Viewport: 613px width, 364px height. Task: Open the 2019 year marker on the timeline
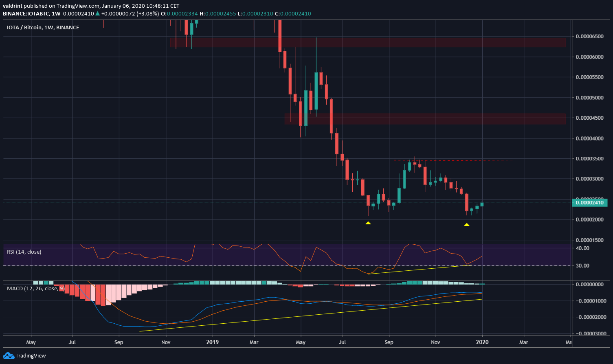pyautogui.click(x=212, y=342)
